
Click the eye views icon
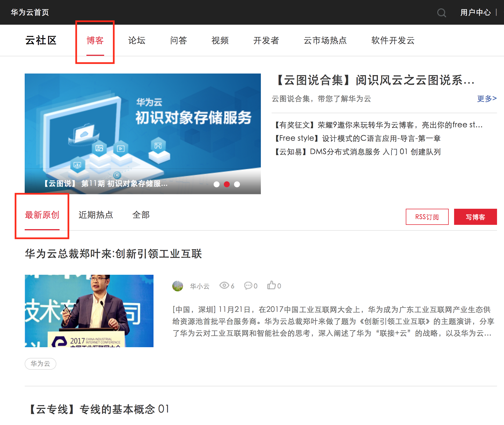(224, 285)
